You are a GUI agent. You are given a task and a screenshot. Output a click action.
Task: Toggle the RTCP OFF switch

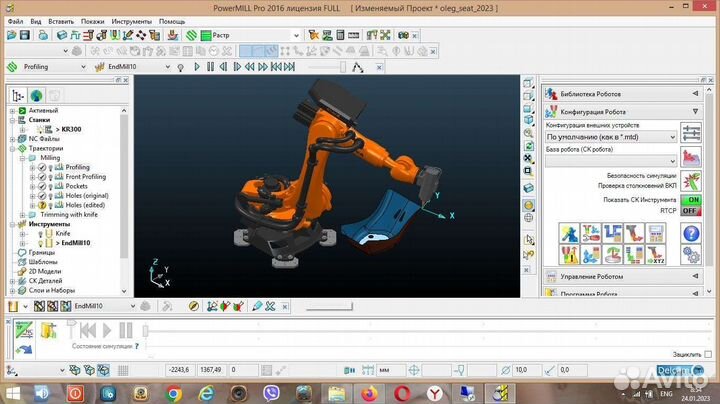pyautogui.click(x=691, y=211)
